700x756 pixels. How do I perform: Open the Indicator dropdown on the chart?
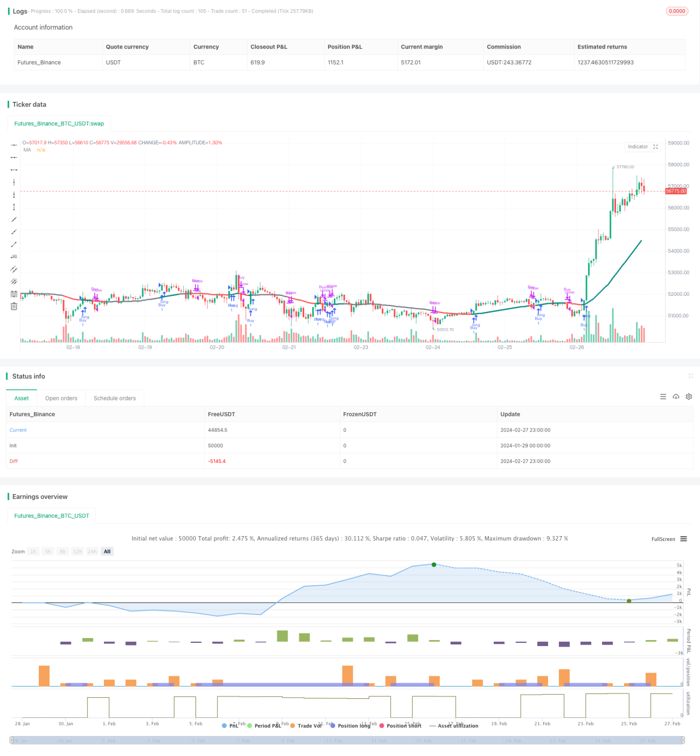click(638, 147)
